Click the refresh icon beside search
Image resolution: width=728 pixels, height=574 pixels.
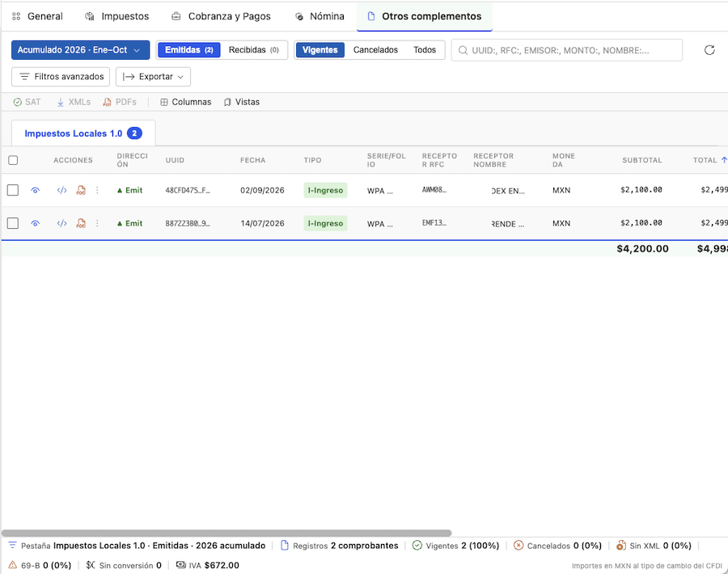pos(709,50)
